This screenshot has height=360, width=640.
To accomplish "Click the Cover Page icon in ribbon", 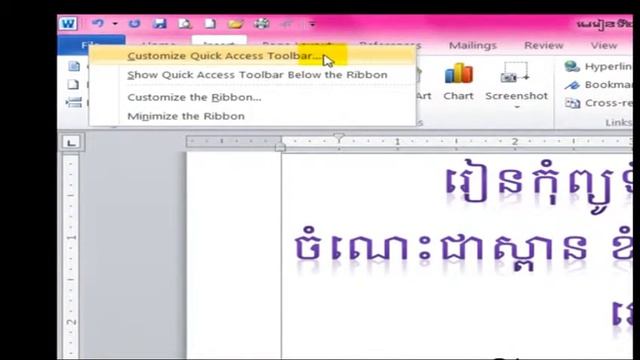I will (74, 66).
